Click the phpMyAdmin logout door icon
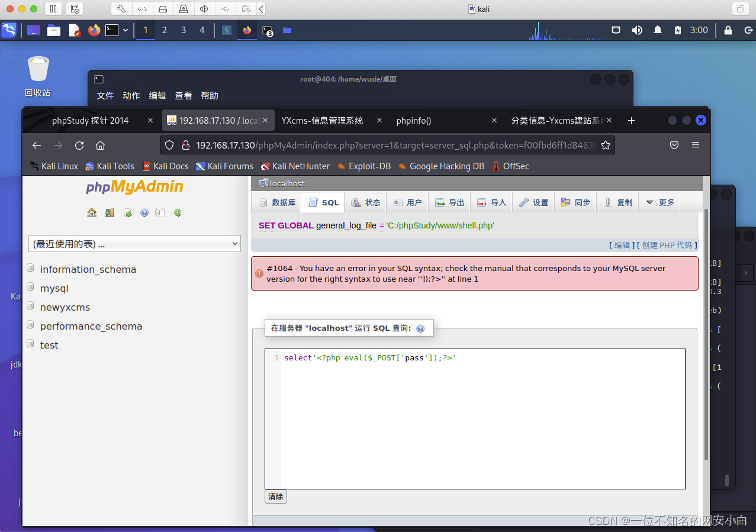This screenshot has height=532, width=756. pyautogui.click(x=110, y=212)
